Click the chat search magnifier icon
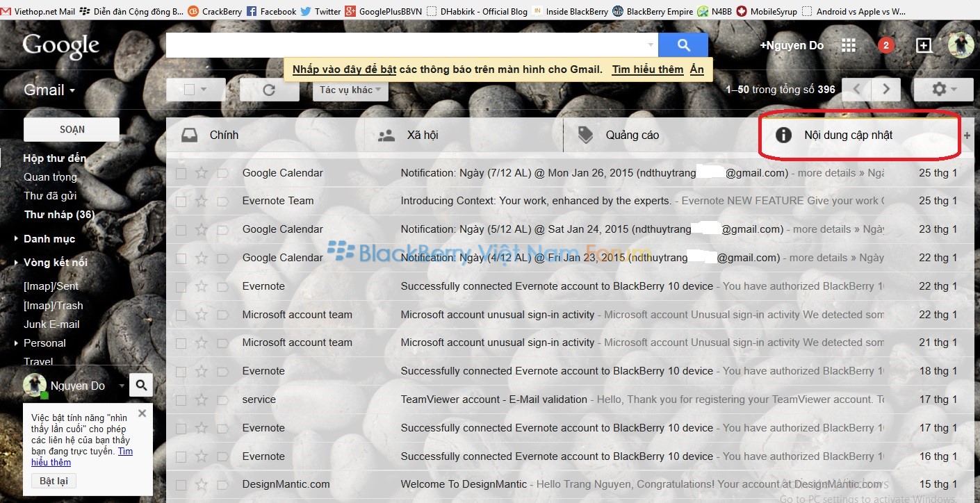Image resolution: width=980 pixels, height=503 pixels. click(141, 385)
